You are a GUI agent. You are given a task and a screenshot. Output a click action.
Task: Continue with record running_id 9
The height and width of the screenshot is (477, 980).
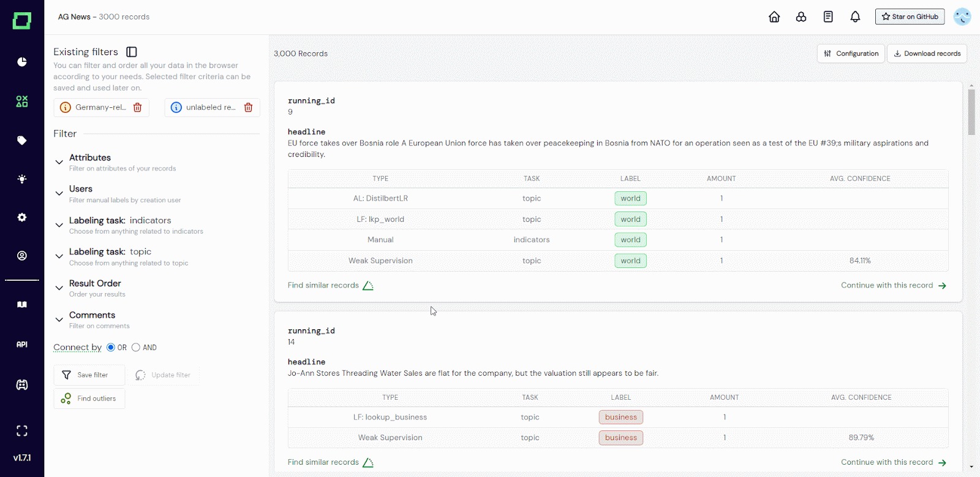point(894,286)
